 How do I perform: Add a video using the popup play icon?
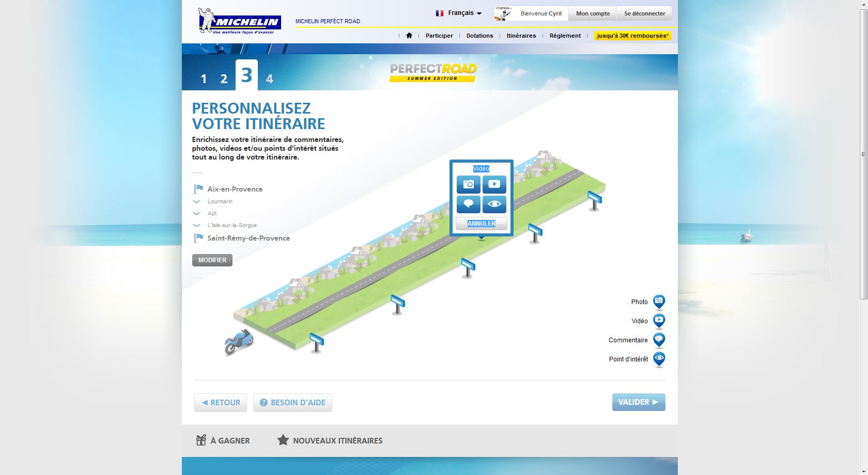(x=494, y=184)
